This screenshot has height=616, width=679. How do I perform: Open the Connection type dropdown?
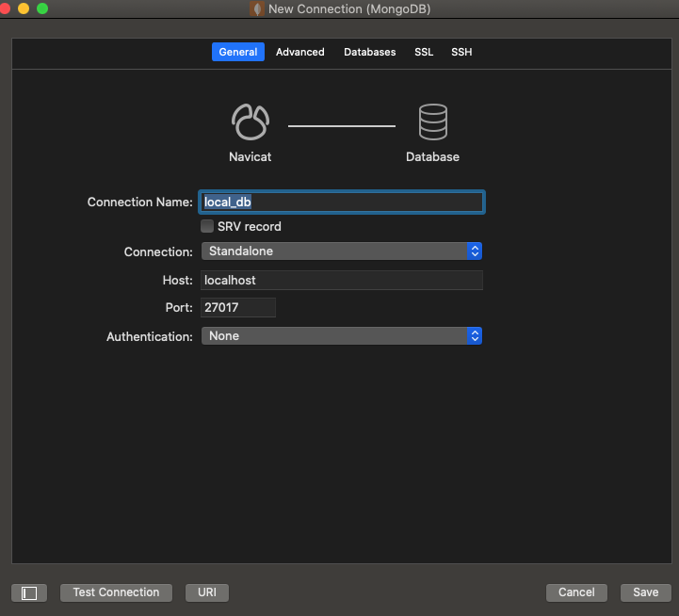[x=341, y=251]
